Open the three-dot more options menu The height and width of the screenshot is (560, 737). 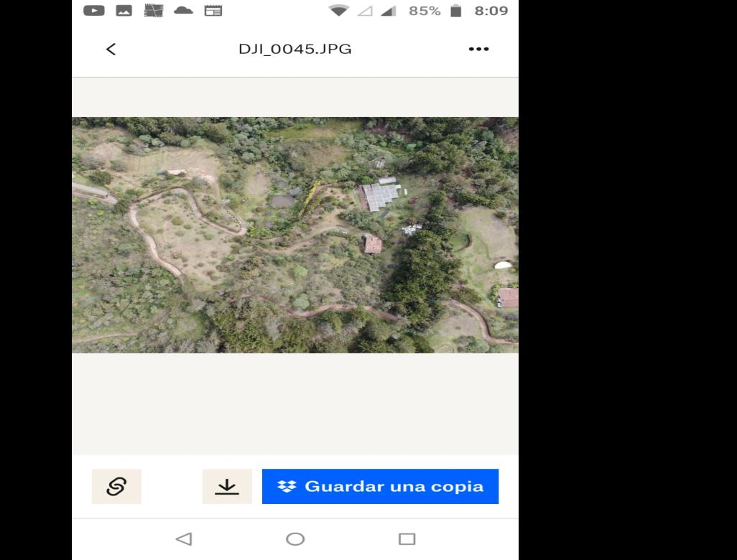click(478, 49)
